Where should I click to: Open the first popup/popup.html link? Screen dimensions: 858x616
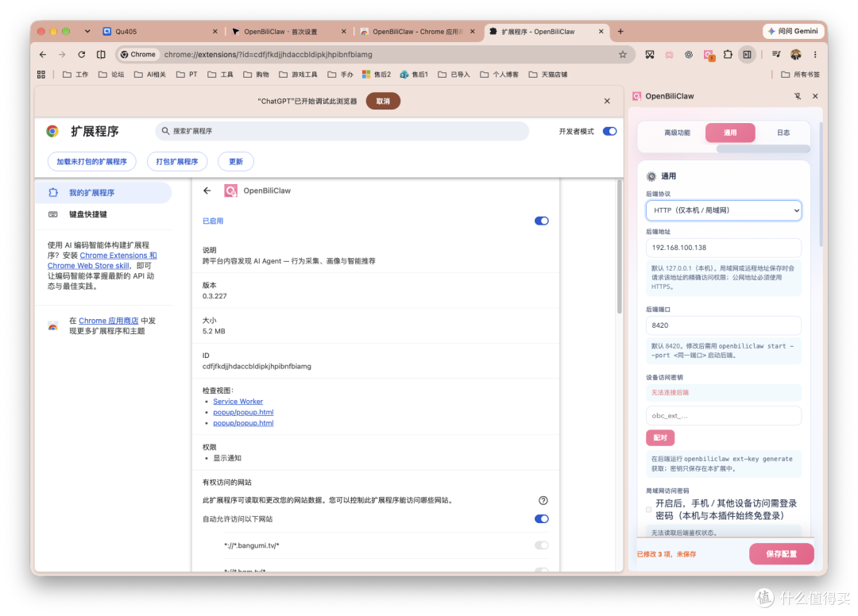click(243, 412)
